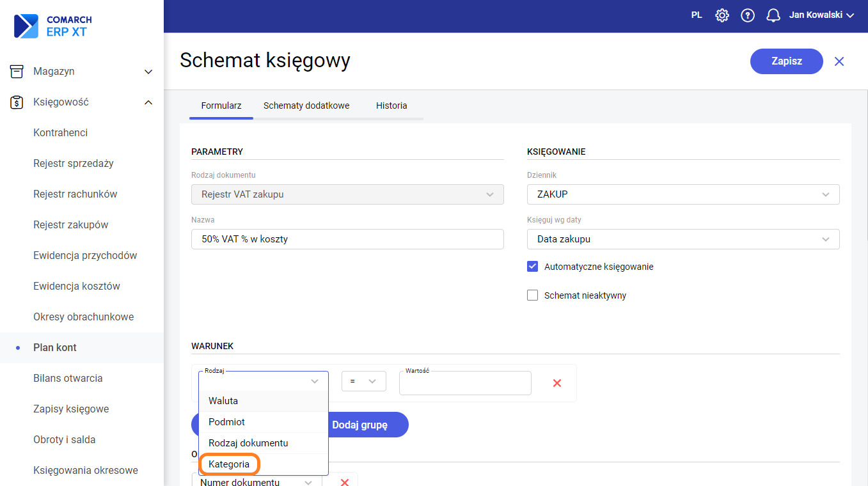
Task: Select Kategoria from the Rodzaj list
Action: pos(229,464)
